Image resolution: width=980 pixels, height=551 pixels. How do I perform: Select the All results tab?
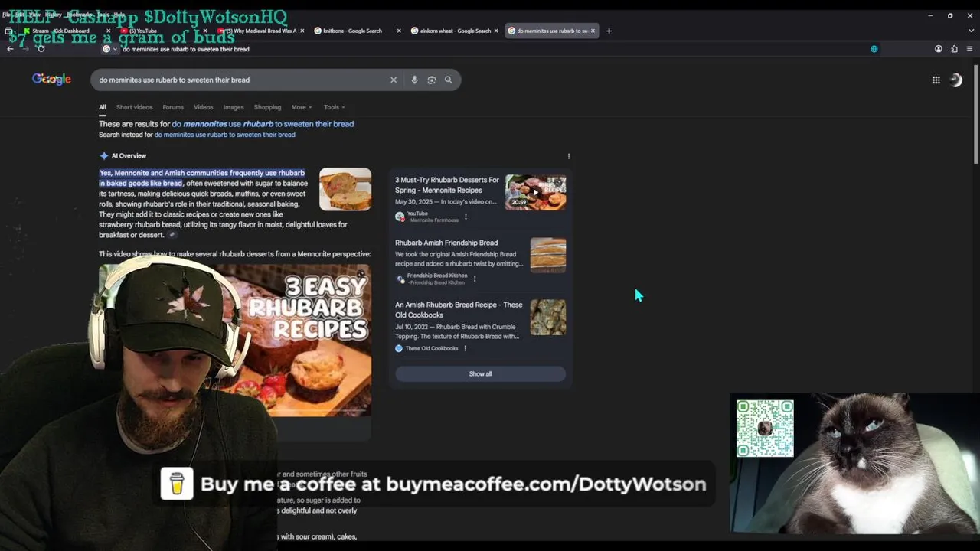[x=102, y=107]
